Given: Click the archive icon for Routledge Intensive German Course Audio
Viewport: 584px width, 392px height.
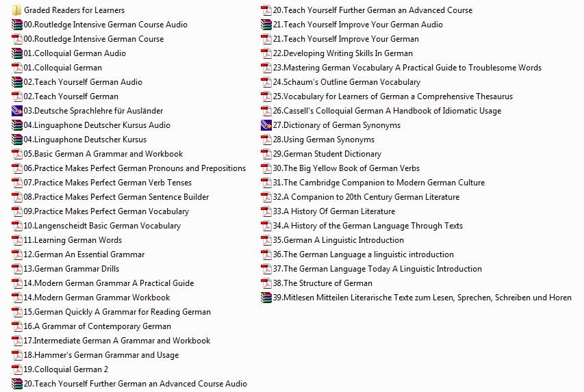Looking at the screenshot, I should pos(17,25).
